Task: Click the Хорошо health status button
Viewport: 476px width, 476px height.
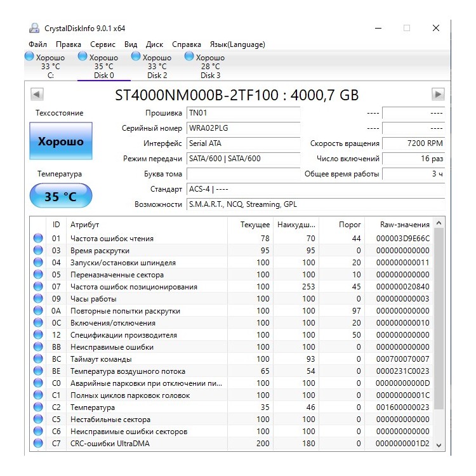Action: coord(61,141)
